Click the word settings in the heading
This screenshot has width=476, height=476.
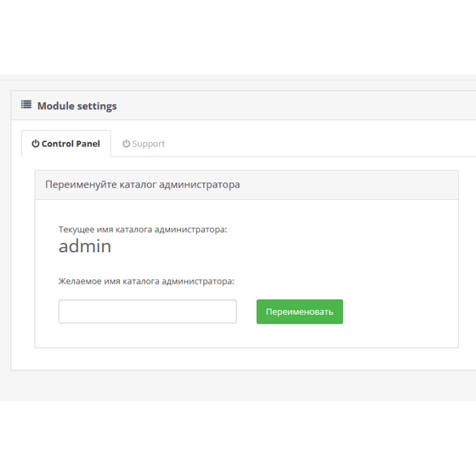pos(96,106)
